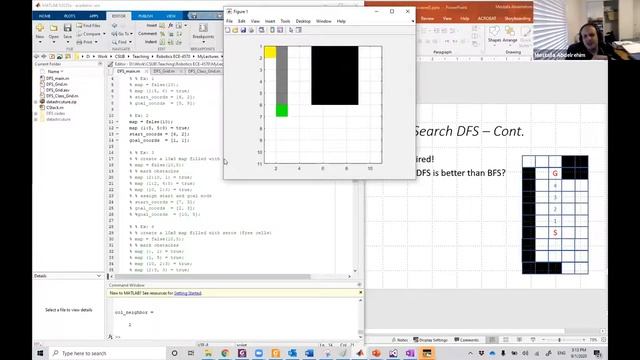Click the PowerPoint icon in taskbar
The width and height of the screenshot is (640, 360).
pyautogui.click(x=376, y=353)
